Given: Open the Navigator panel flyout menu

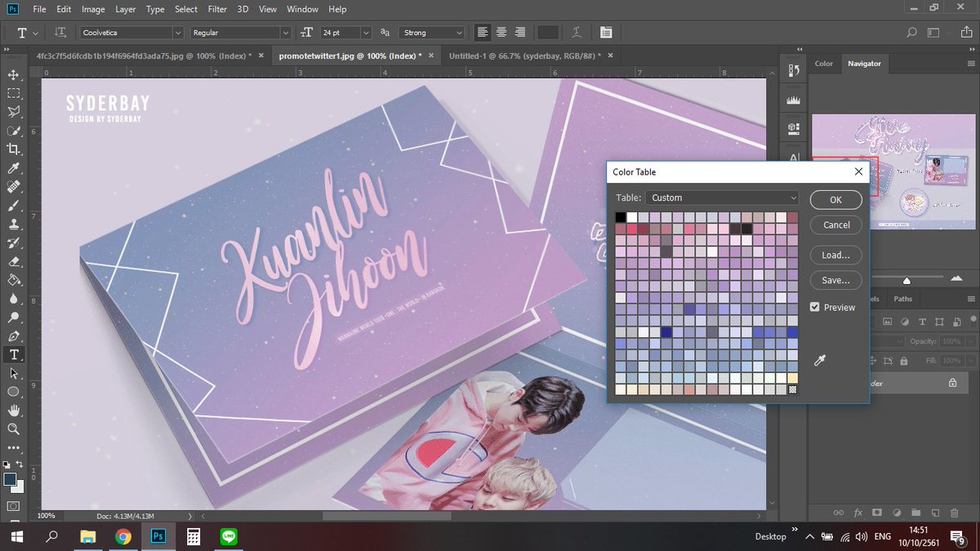Looking at the screenshot, I should click(x=969, y=63).
